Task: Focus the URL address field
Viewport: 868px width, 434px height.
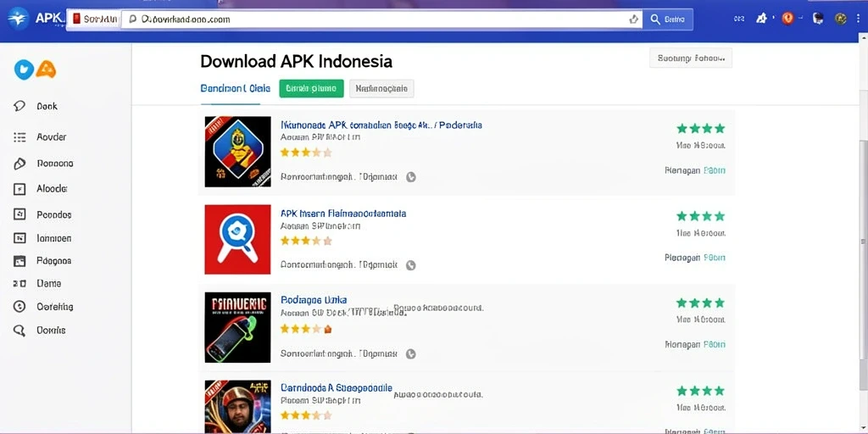Action: tap(382, 19)
